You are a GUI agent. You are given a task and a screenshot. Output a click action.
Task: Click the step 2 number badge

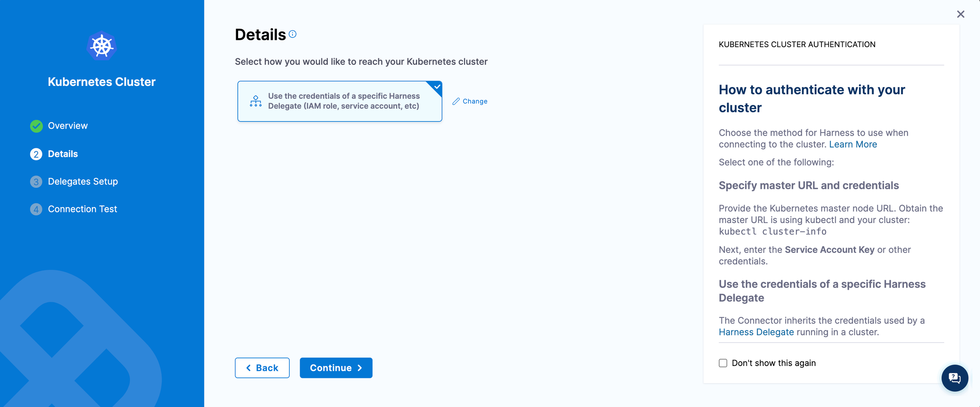[36, 154]
